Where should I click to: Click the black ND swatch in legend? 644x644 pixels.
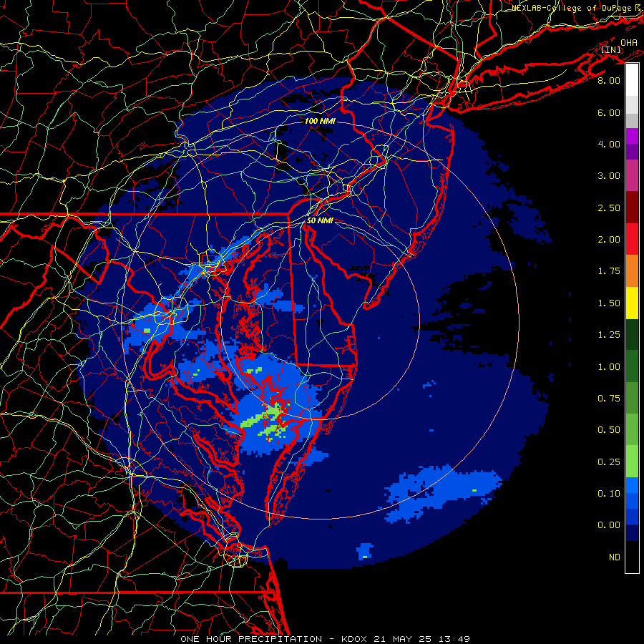tap(632, 557)
